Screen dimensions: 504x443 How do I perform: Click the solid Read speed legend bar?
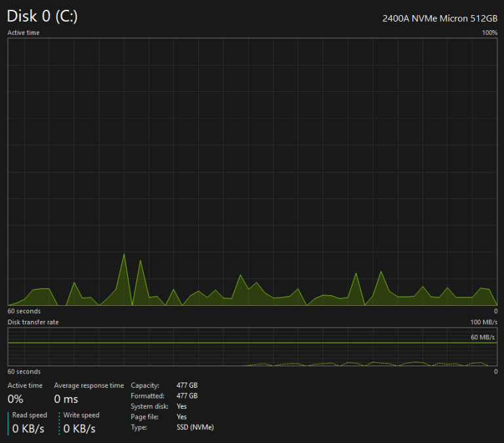(x=9, y=423)
